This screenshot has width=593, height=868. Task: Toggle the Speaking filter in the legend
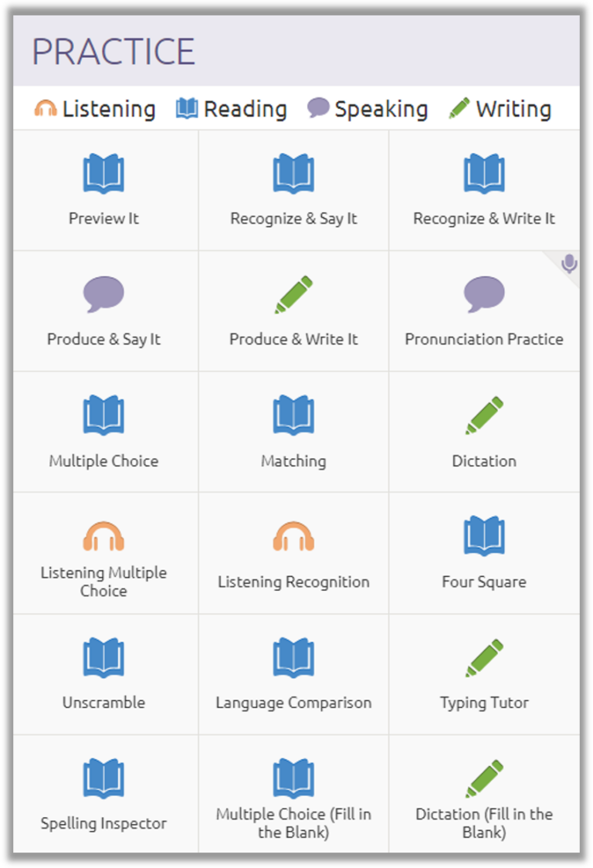(x=368, y=108)
